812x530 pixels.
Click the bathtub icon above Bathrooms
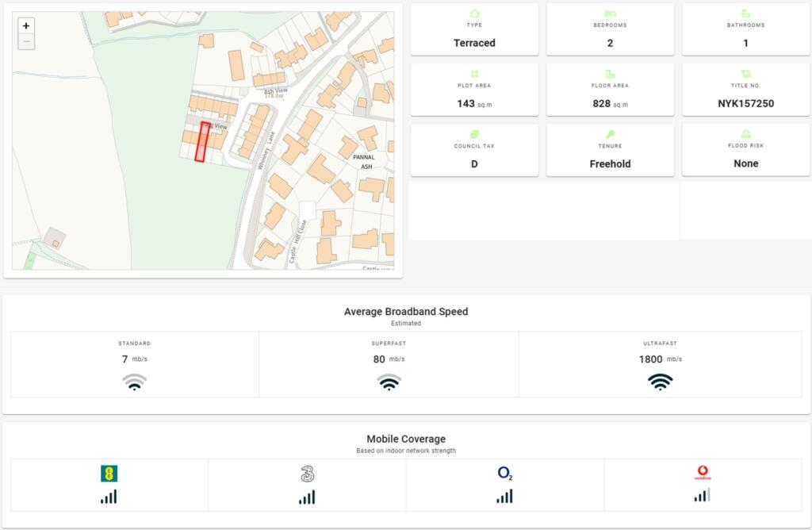click(745, 13)
